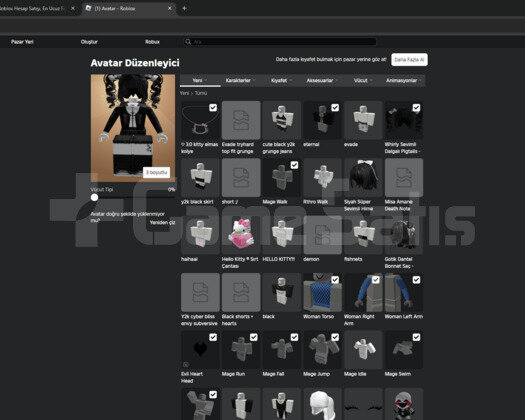Select the Rthro Walk animation item

[x=322, y=178]
